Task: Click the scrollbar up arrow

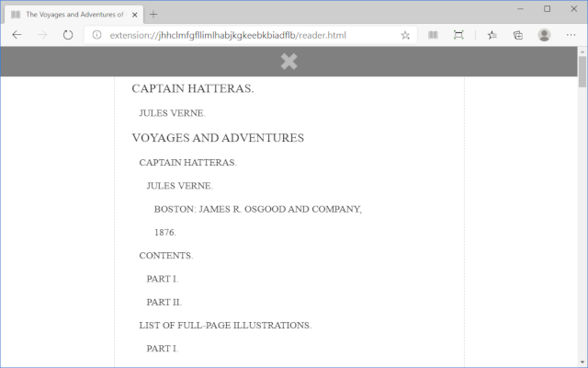Action: click(582, 52)
